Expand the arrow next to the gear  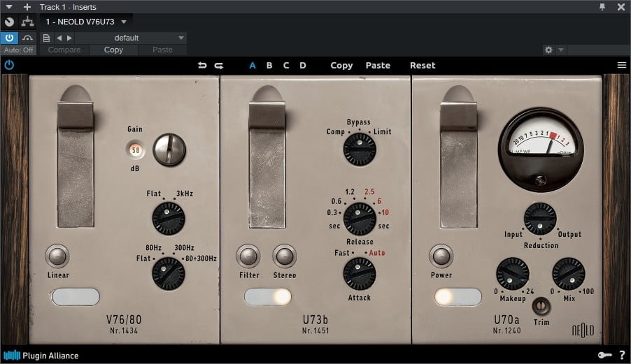(x=560, y=50)
